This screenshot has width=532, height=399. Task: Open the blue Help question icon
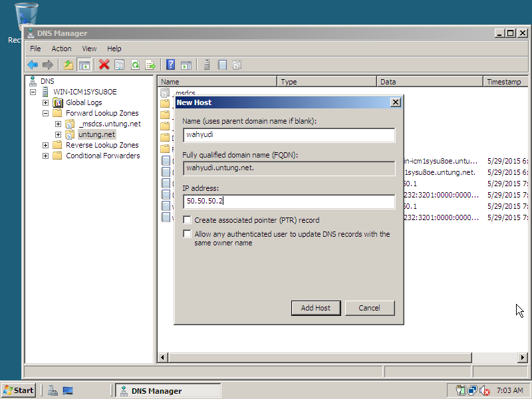pos(171,65)
